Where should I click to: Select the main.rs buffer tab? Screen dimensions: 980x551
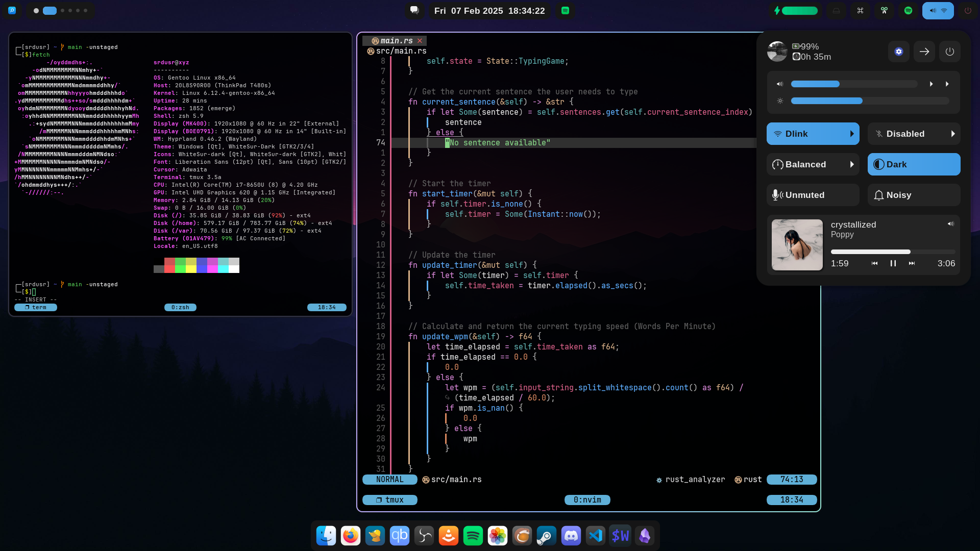(x=396, y=41)
